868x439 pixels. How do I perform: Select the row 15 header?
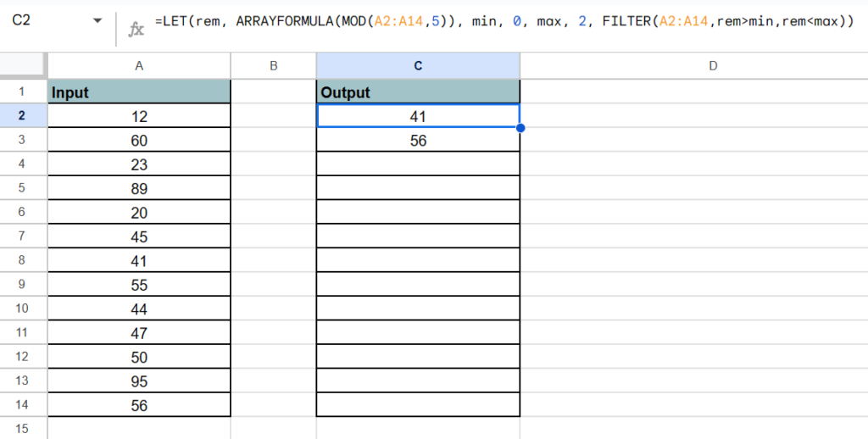tap(23, 428)
